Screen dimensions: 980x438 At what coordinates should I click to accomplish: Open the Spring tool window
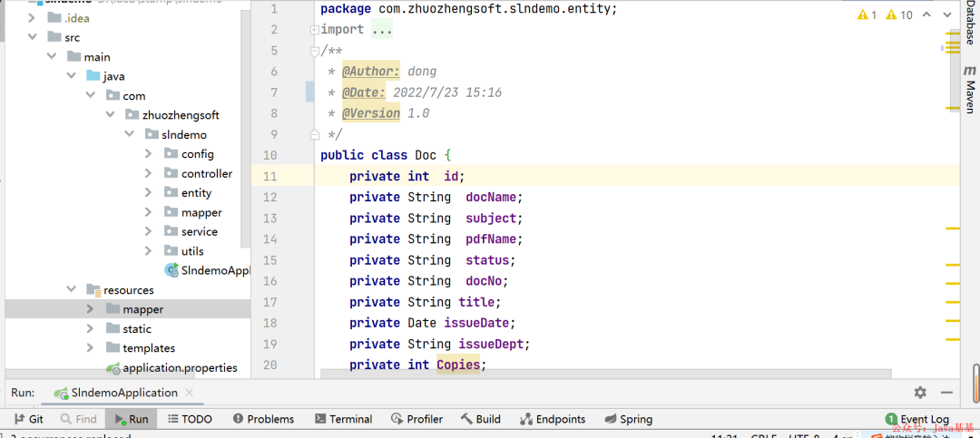628,419
